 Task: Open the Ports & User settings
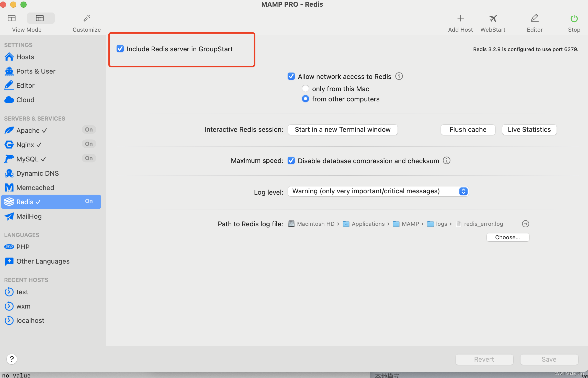pyautogui.click(x=36, y=71)
